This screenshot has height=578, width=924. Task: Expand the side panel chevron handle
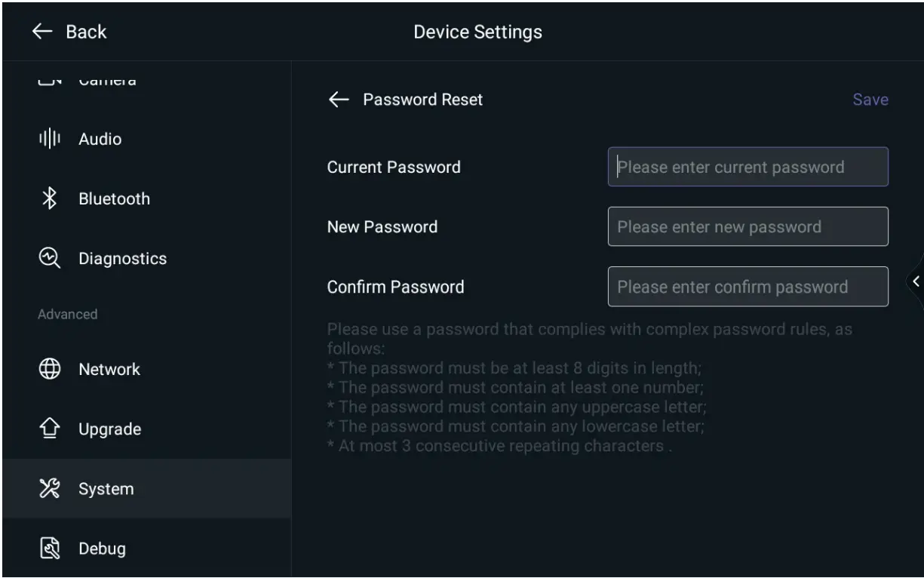(916, 281)
